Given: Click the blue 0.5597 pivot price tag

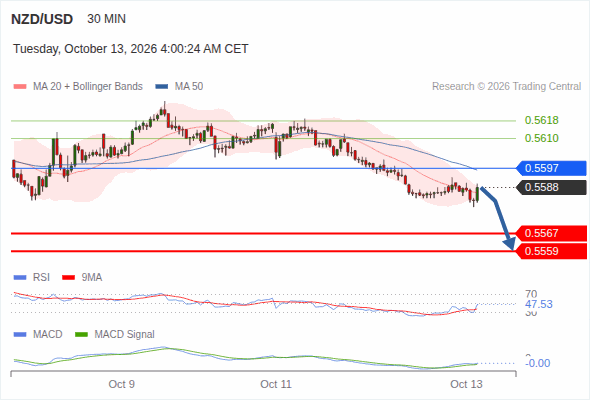Looking at the screenshot, I should 551,168.
